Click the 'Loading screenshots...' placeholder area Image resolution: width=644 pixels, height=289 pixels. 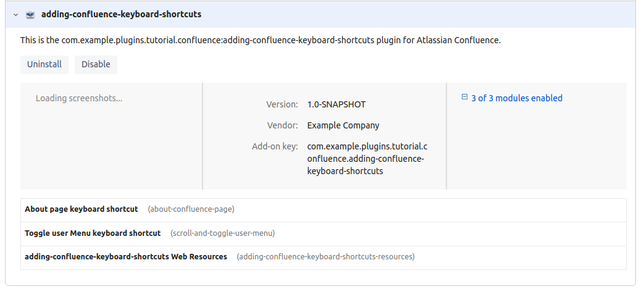point(79,98)
